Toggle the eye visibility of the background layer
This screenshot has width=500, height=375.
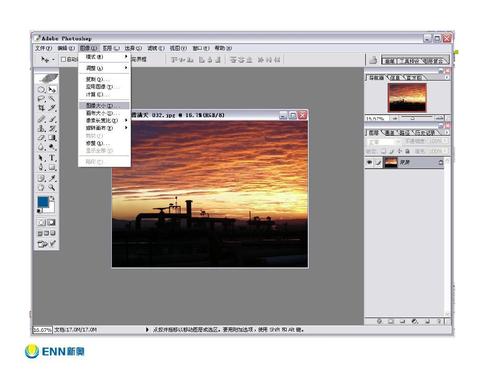click(369, 163)
